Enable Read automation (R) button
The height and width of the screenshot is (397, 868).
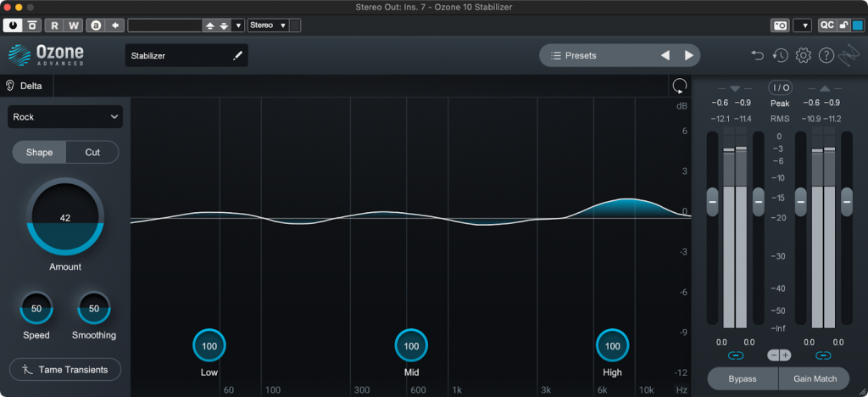coord(54,25)
